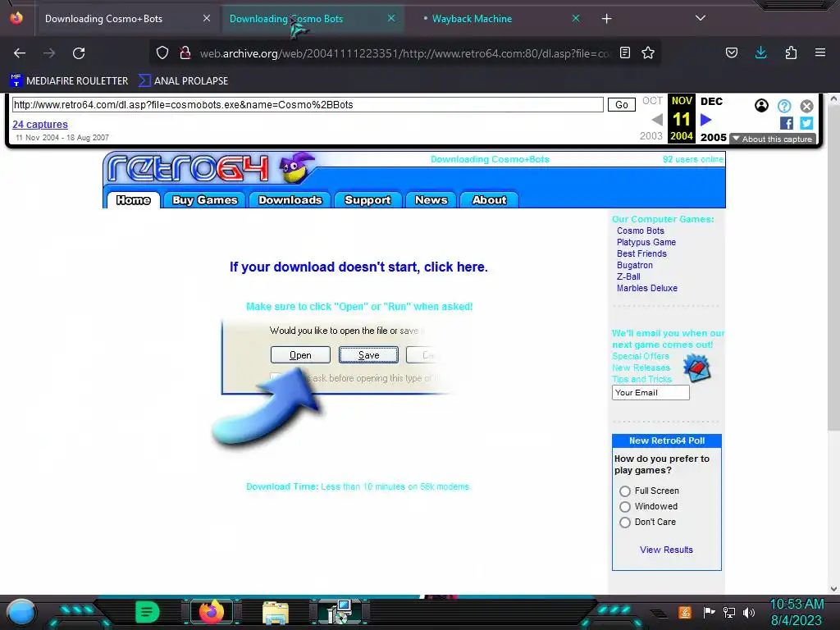Expand About this capture dropdown
This screenshot has height=630, width=840.
pyautogui.click(x=773, y=139)
